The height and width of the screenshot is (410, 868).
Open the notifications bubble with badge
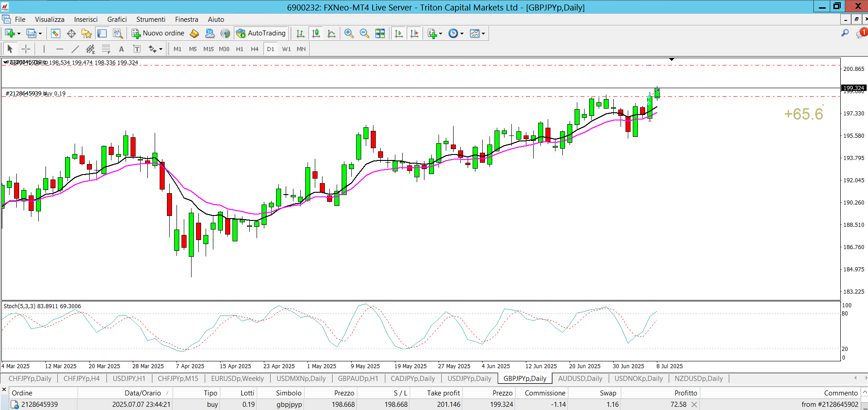(x=861, y=33)
